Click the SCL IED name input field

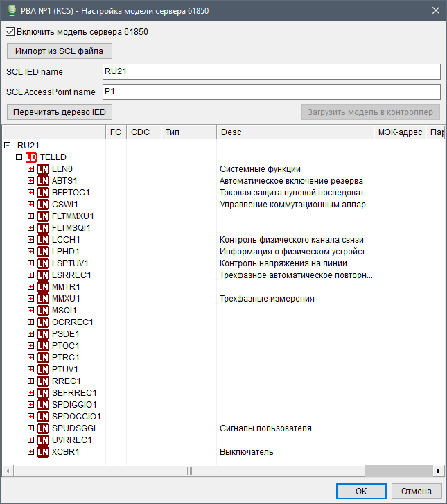tap(271, 72)
